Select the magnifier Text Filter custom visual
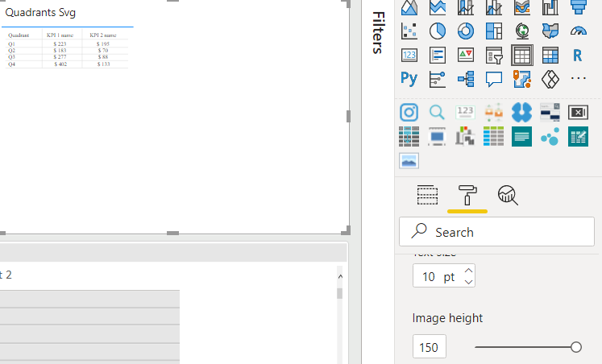 click(x=437, y=113)
